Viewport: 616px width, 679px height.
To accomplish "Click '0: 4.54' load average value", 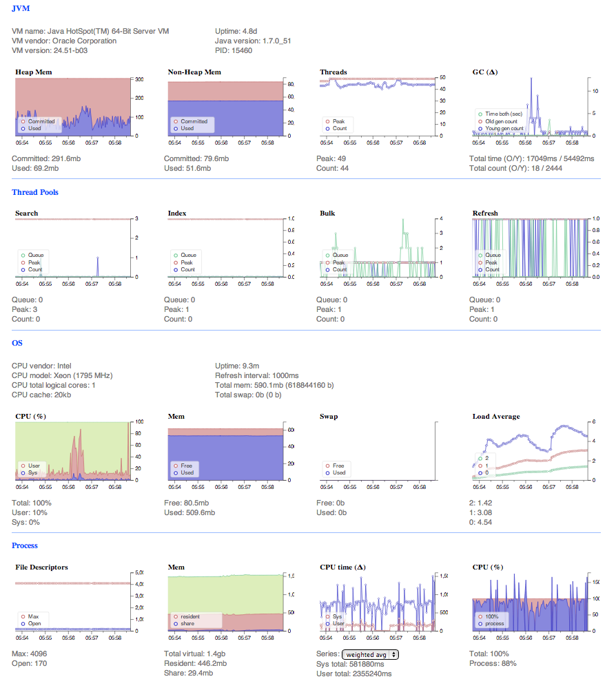I will click(480, 522).
